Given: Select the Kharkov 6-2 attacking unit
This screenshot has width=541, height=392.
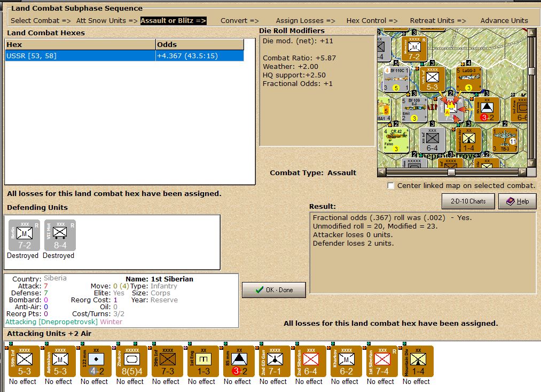Looking at the screenshot, I should [x=347, y=361].
